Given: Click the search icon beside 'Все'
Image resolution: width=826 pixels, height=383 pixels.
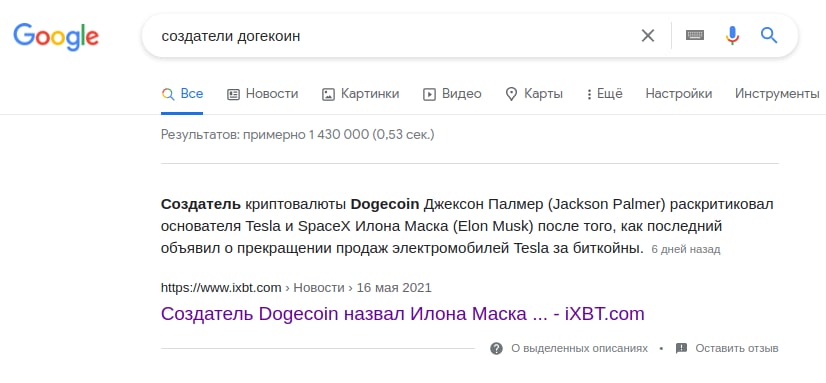Looking at the screenshot, I should [168, 94].
